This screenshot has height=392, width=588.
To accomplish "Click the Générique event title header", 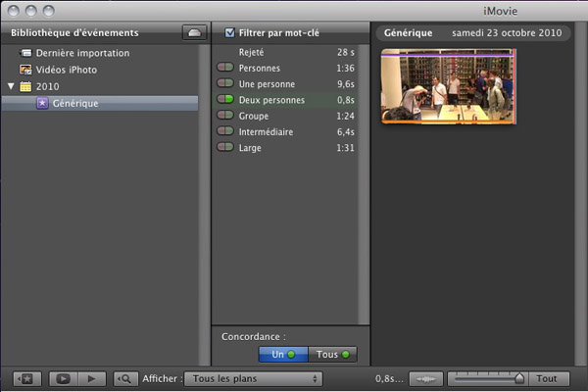I will [x=408, y=33].
